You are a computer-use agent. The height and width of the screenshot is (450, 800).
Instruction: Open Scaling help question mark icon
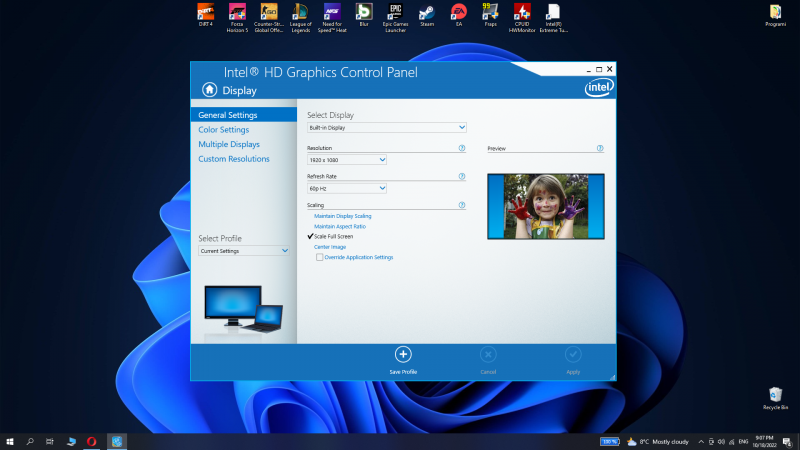coord(462,205)
